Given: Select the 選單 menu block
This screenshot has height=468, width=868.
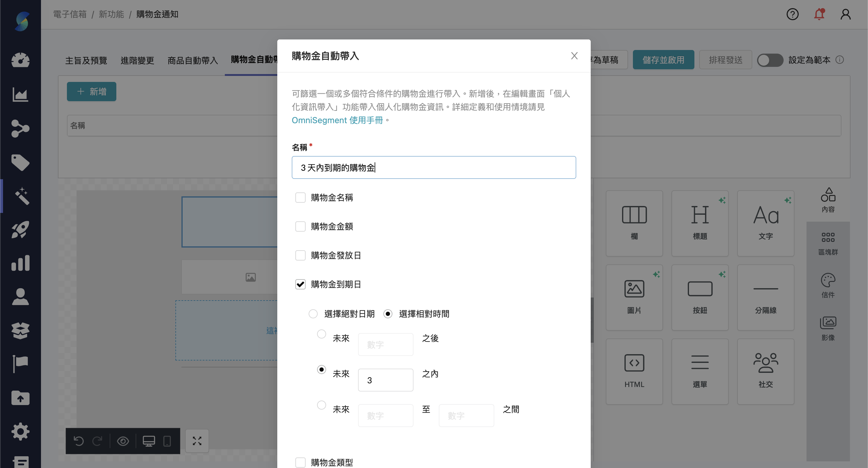Looking at the screenshot, I should click(x=700, y=370).
